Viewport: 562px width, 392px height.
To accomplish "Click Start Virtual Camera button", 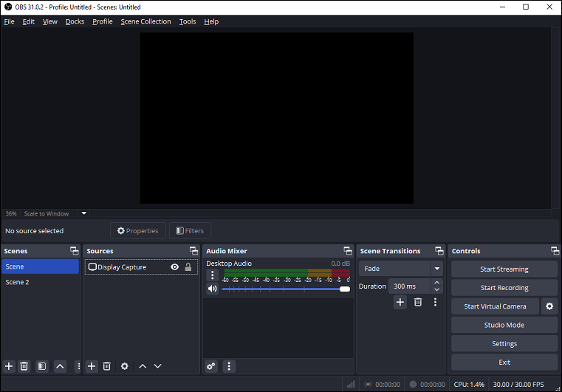I will click(x=495, y=306).
